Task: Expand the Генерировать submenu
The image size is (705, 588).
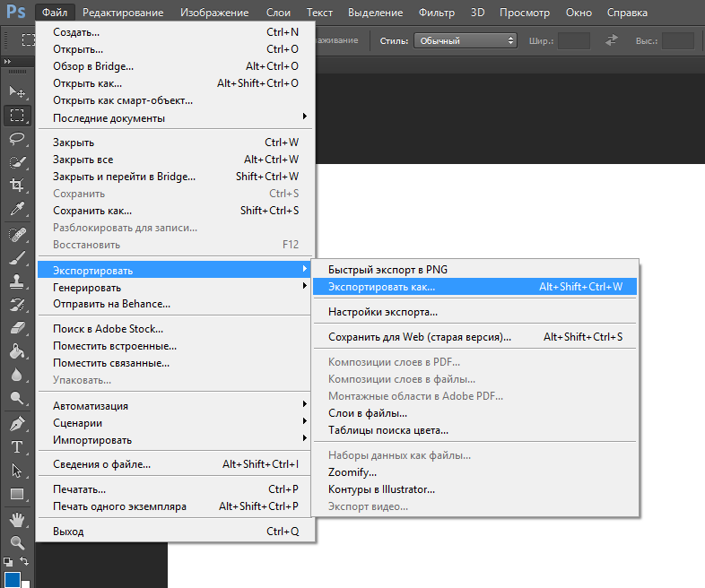Action: click(x=173, y=287)
